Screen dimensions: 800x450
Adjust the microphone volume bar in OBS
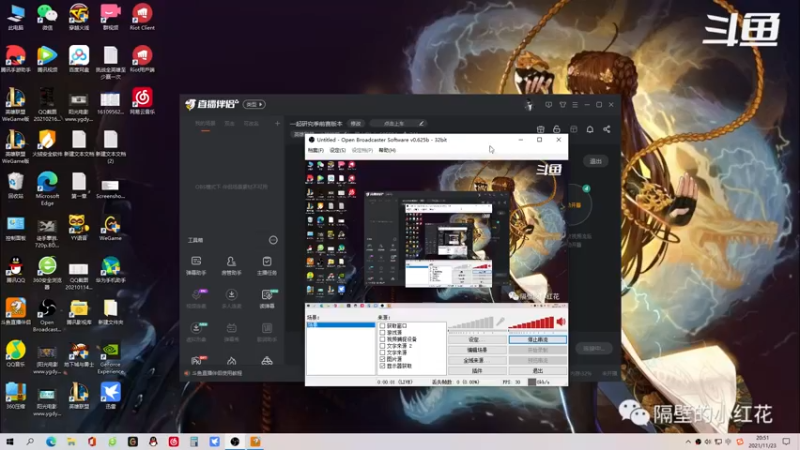470,322
